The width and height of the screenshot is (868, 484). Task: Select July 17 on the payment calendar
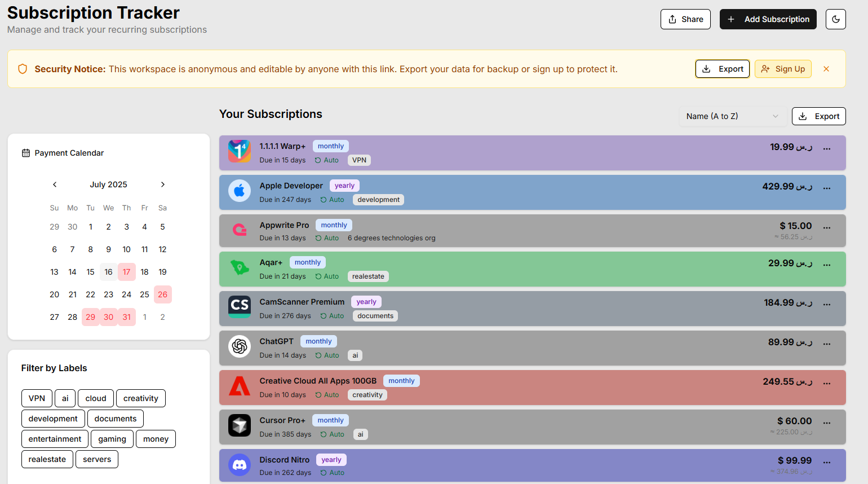click(x=126, y=271)
